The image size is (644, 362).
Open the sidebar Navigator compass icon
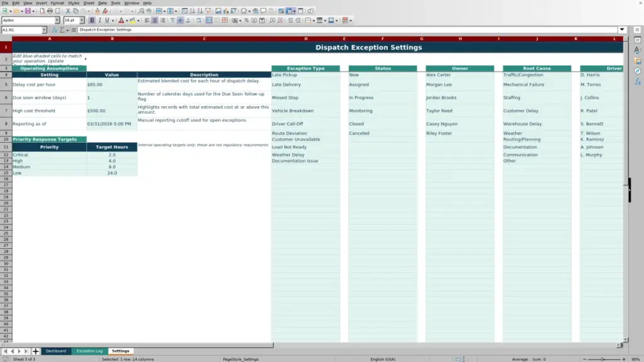[x=638, y=71]
